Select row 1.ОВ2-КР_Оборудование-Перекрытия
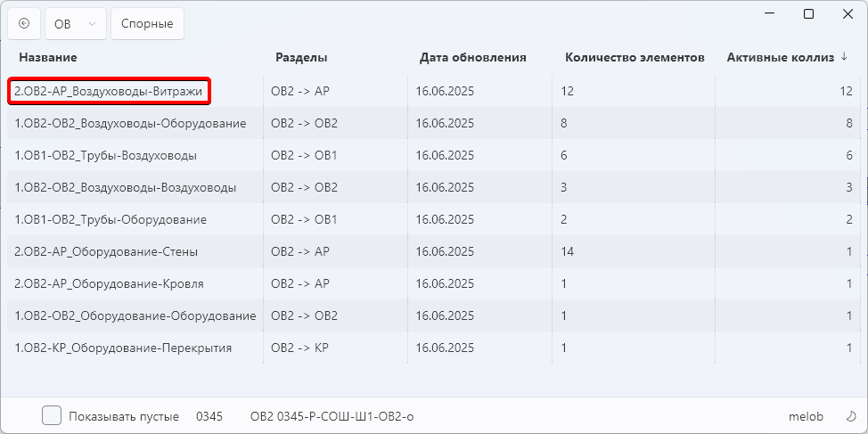 tap(433, 348)
